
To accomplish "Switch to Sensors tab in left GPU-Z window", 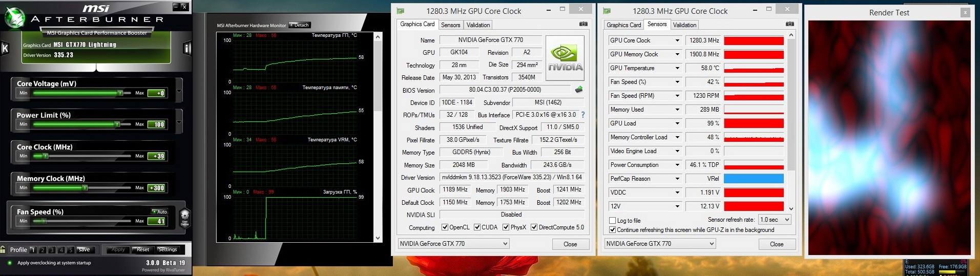I will (x=451, y=25).
